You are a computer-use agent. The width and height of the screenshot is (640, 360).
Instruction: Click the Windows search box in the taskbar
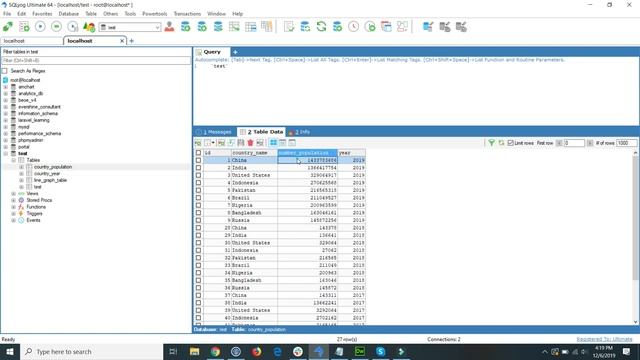point(91,351)
